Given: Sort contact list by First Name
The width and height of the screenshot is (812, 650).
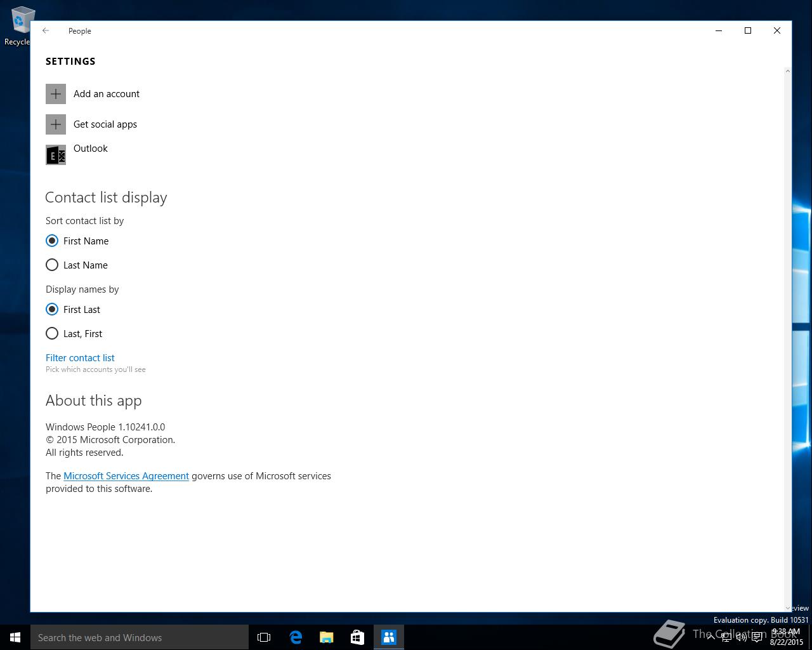Looking at the screenshot, I should click(77, 241).
